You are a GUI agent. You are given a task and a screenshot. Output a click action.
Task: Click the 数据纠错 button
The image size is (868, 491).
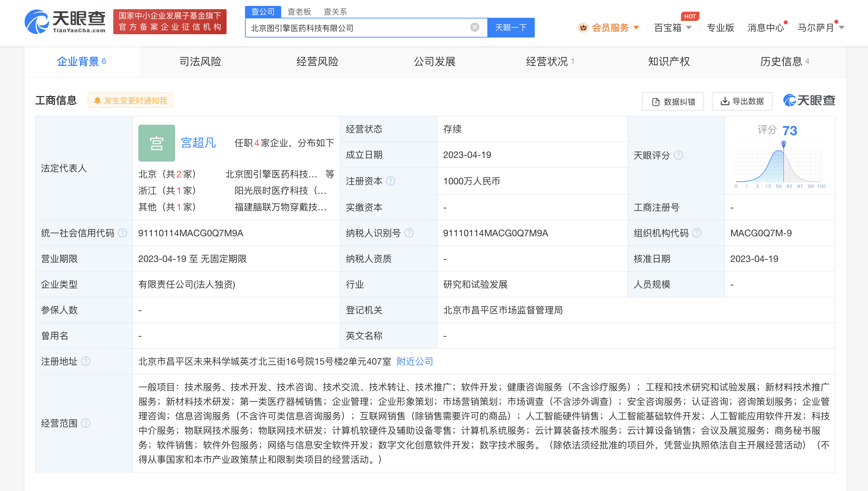[x=673, y=101]
